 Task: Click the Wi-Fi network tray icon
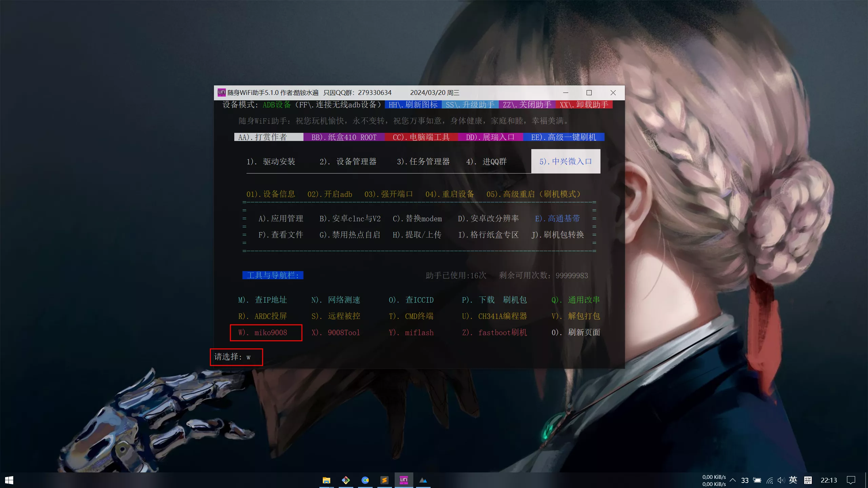(x=770, y=480)
